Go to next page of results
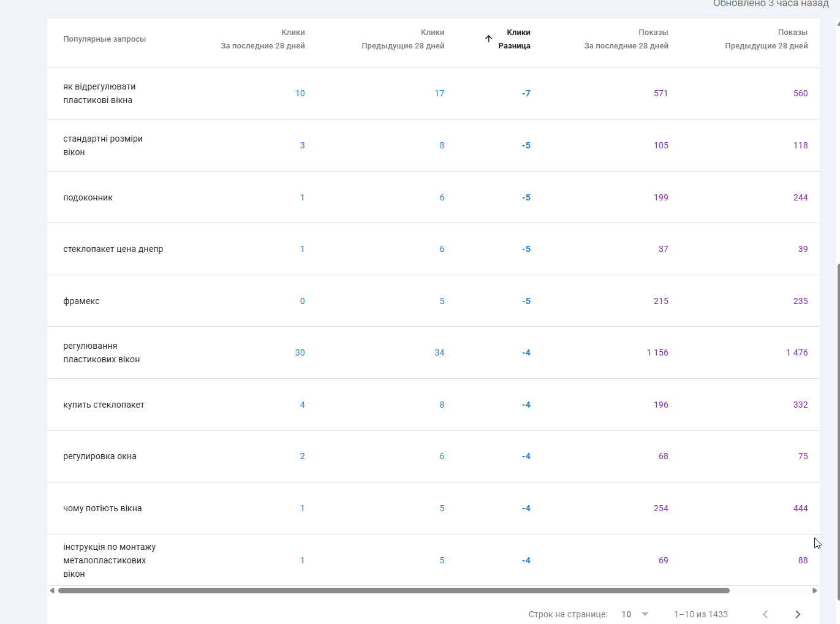This screenshot has width=840, height=624. pos(797,614)
